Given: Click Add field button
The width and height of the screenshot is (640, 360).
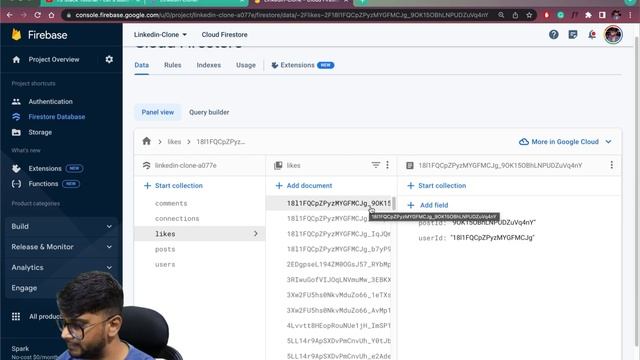Looking at the screenshot, I should click(428, 205).
